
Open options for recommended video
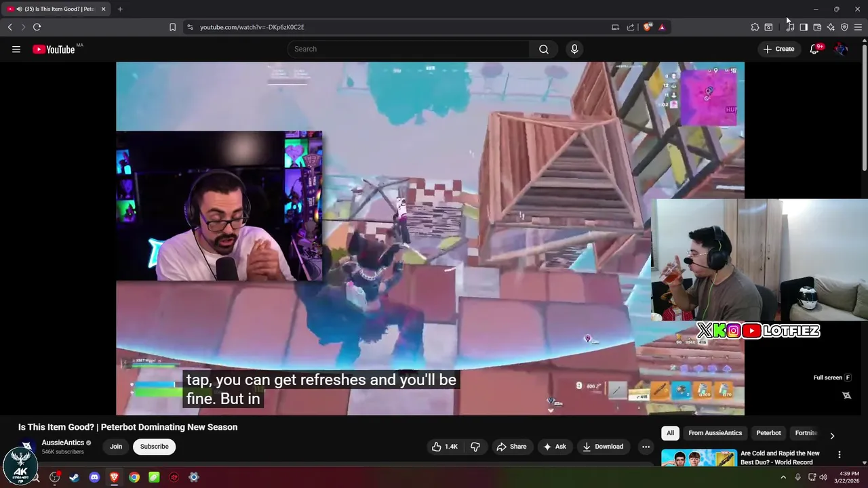(839, 455)
